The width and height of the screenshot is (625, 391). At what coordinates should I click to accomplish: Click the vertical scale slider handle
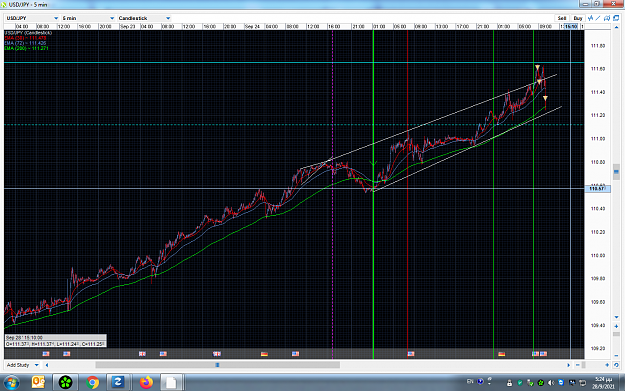pos(616,172)
